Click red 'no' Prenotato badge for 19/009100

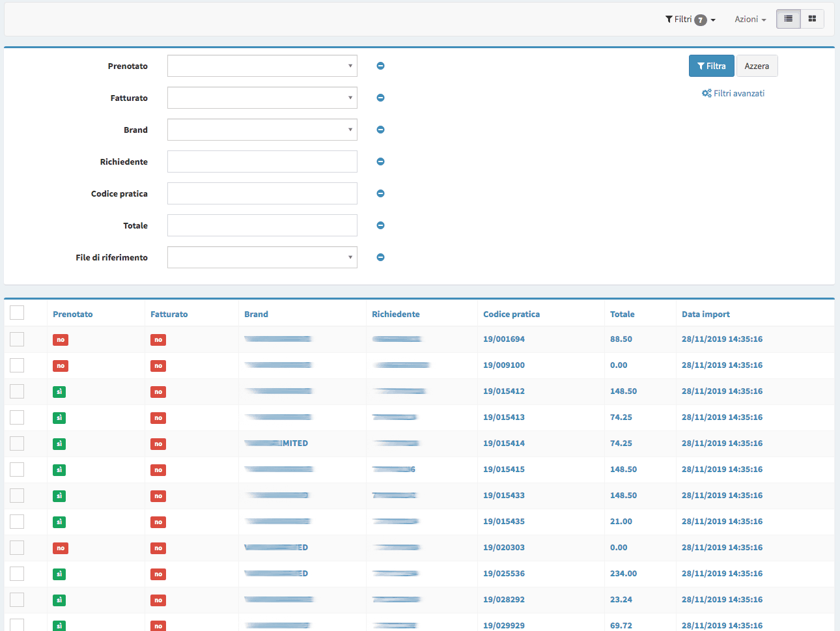(61, 366)
